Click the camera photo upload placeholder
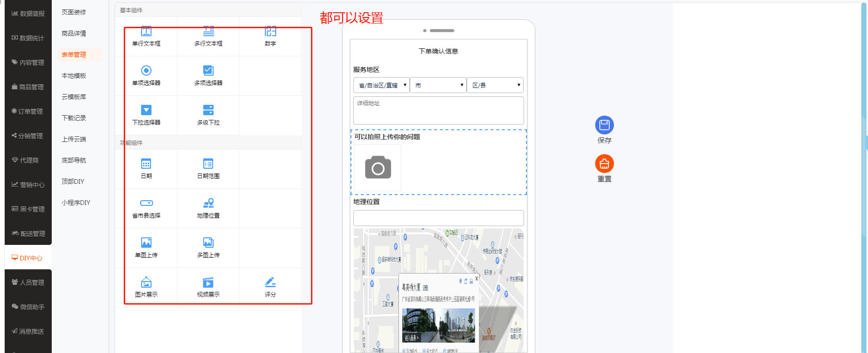Viewport: 868px width, 353px height. [378, 168]
